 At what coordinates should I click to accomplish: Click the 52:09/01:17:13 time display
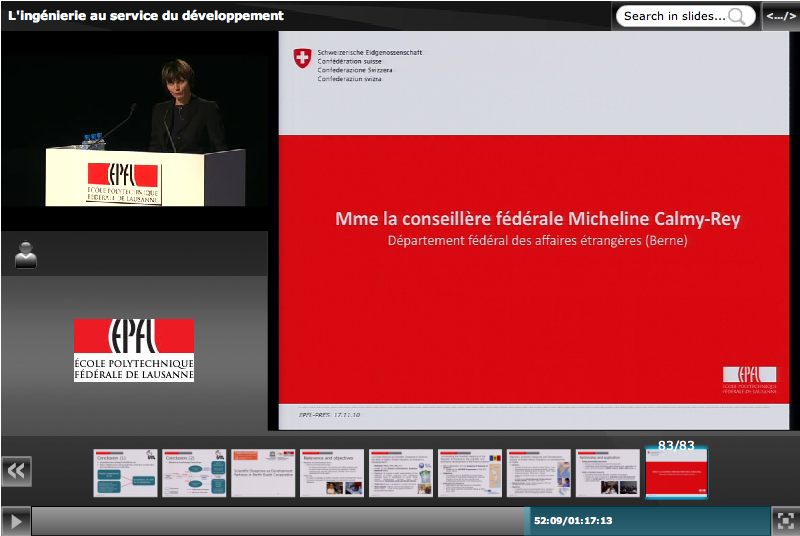point(573,521)
